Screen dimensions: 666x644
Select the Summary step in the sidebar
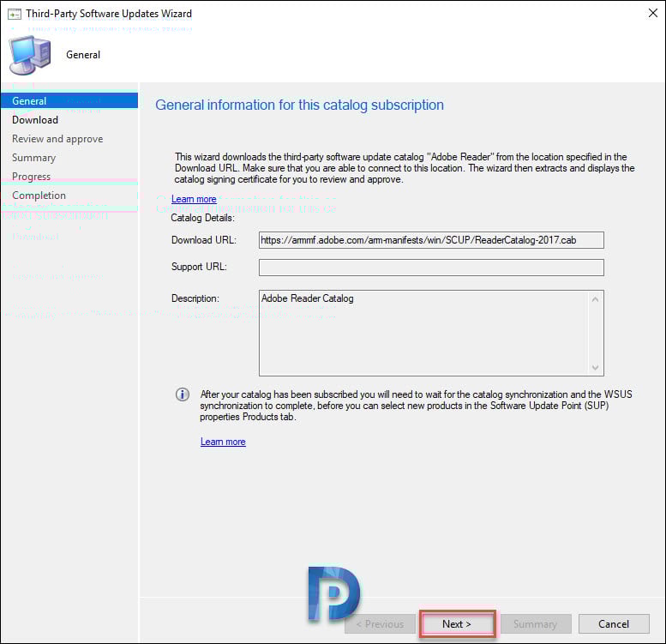coord(34,158)
